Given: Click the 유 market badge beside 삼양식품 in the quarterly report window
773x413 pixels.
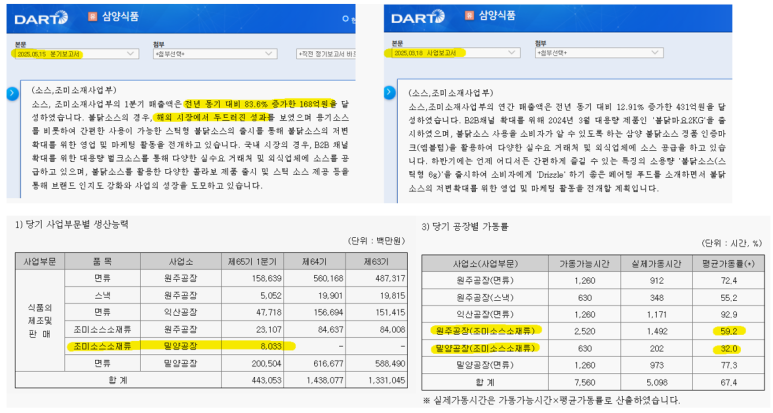Looking at the screenshot, I should pyautogui.click(x=92, y=17).
